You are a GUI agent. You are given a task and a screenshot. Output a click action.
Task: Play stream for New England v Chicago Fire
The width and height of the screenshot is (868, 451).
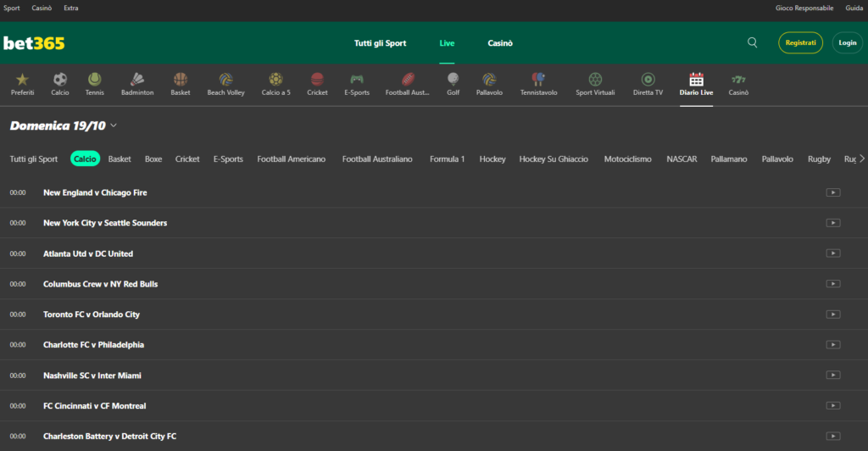832,192
